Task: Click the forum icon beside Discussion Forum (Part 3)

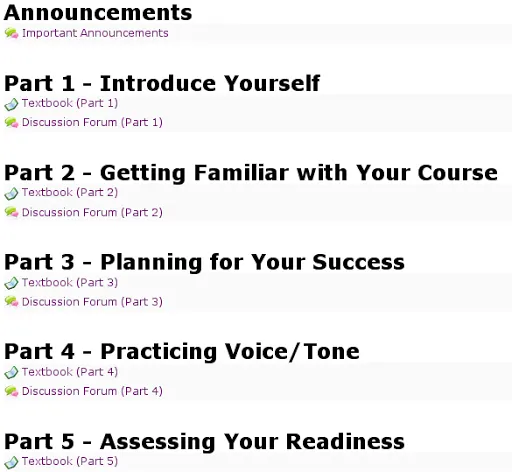Action: [x=11, y=301]
